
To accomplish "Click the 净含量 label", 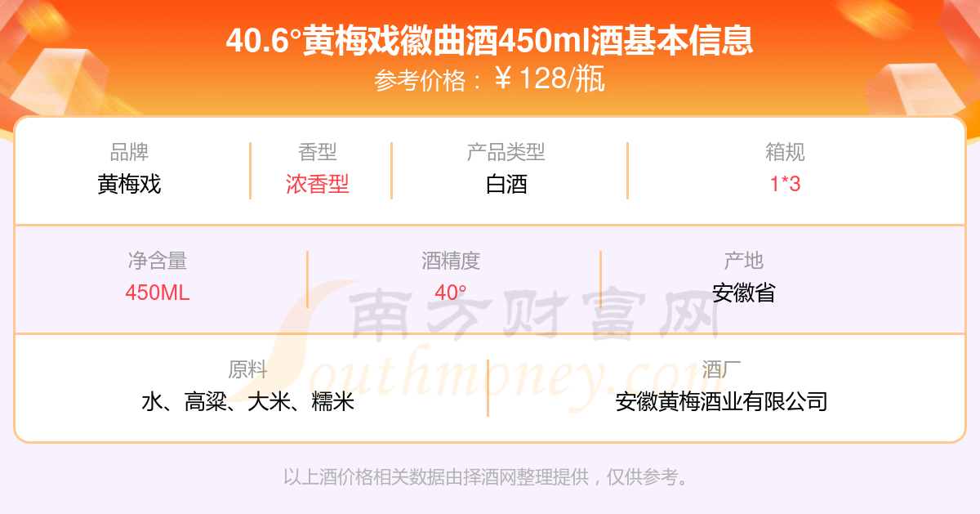I will pos(158,261).
